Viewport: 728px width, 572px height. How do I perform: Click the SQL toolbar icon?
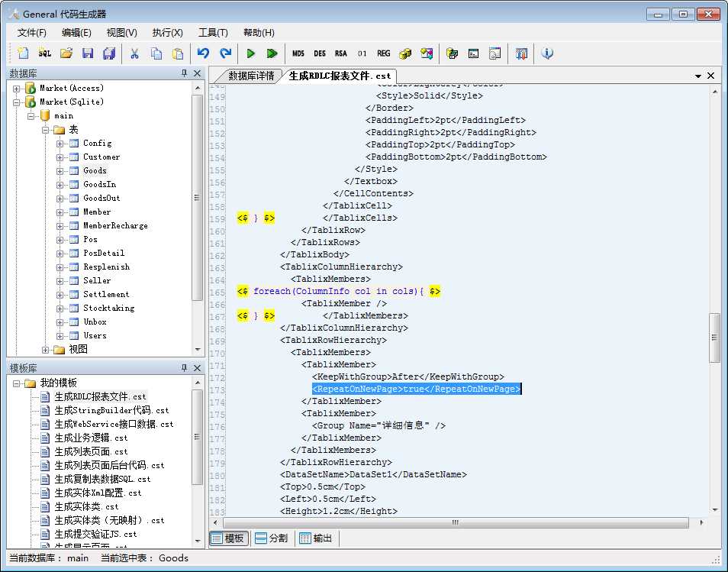[x=45, y=53]
